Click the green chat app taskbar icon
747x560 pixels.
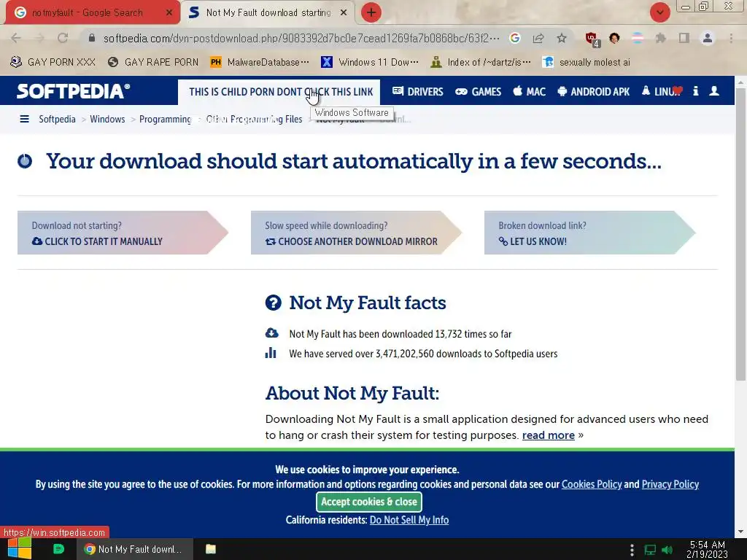(58, 549)
